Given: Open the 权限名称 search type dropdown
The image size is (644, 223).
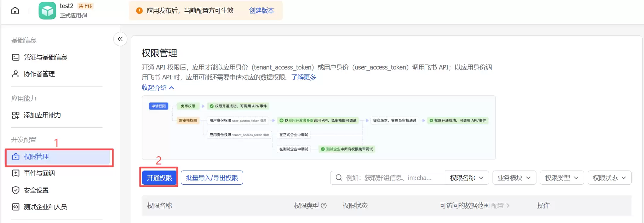Looking at the screenshot, I should [467, 178].
